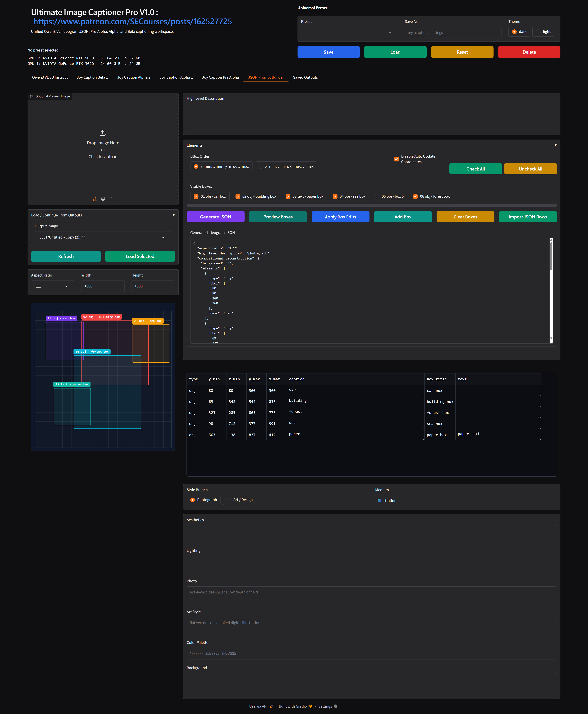The width and height of the screenshot is (588, 714).
Task: Click the webcam capture icon under preview image
Action: [x=103, y=199]
